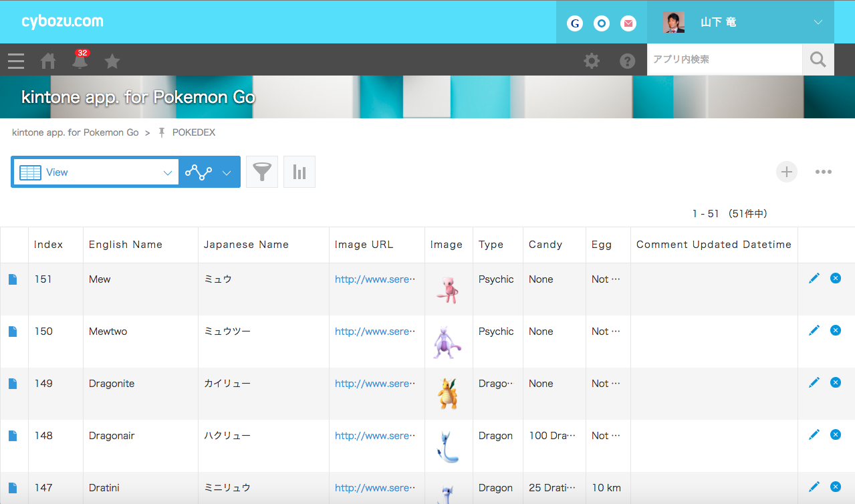
Task: Open the bar chart graph icon
Action: (299, 172)
